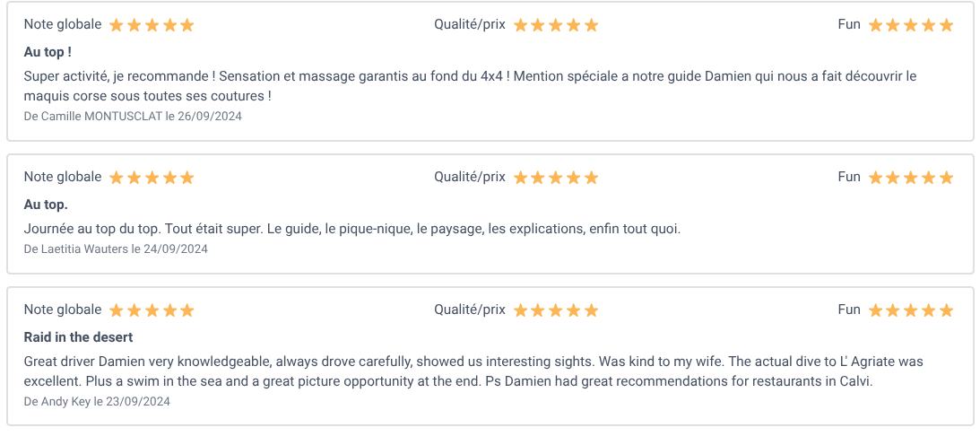Click the review text beginning 'Journée au top'

(x=351, y=229)
